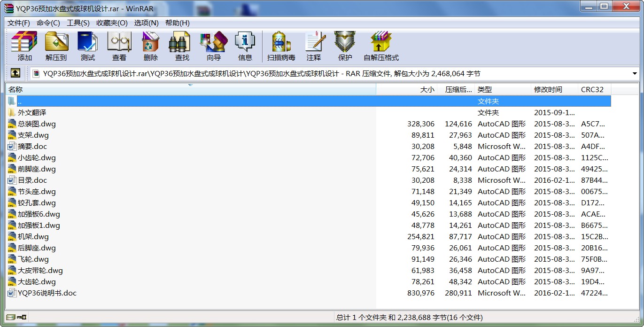Select the 后脚座.dwg file
This screenshot has width=644, height=327.
click(x=37, y=248)
